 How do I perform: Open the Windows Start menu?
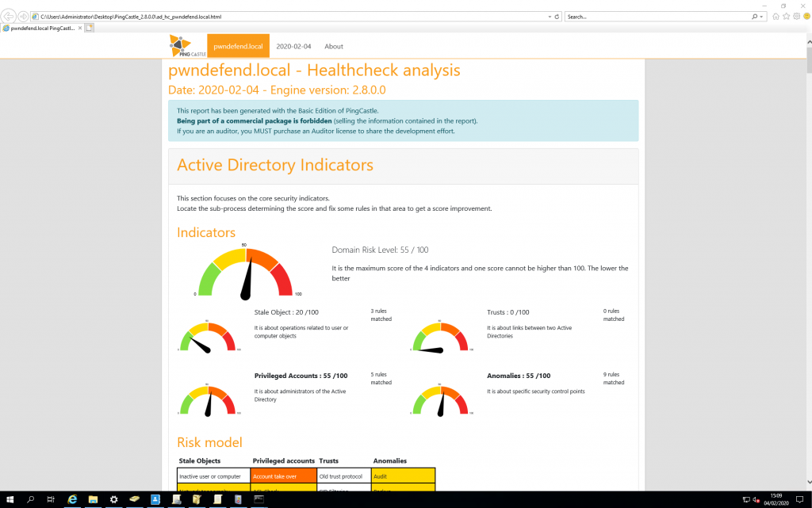click(x=9, y=499)
